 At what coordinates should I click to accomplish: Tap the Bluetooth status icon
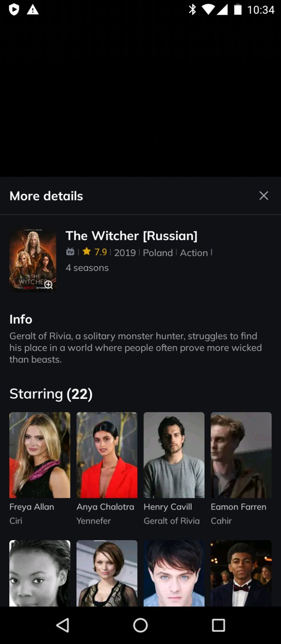[x=192, y=9]
